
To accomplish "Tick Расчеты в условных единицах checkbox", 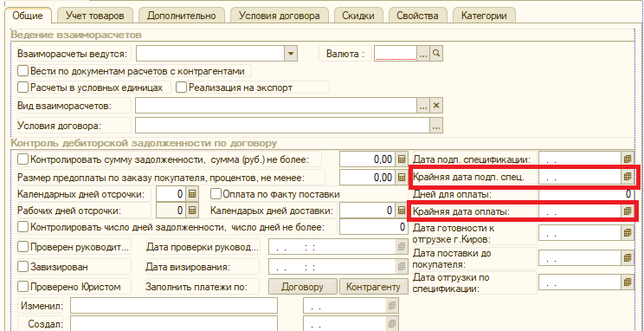I will point(23,88).
